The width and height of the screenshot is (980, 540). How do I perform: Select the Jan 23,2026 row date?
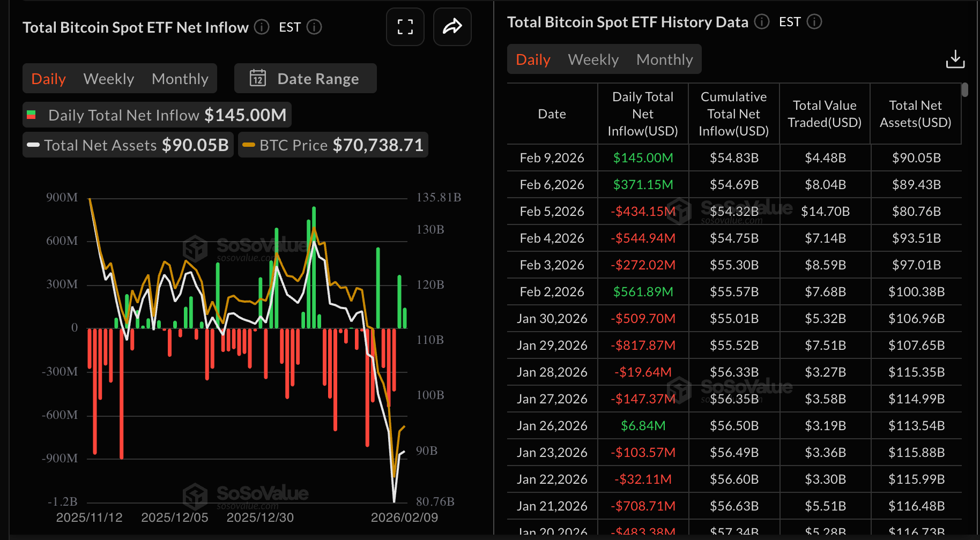pyautogui.click(x=552, y=452)
